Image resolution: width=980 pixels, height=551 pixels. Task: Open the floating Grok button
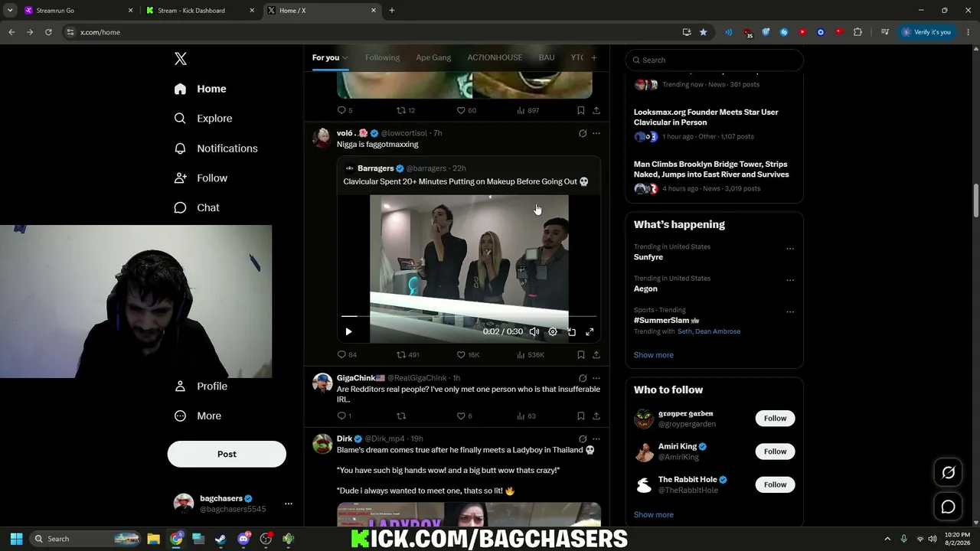(x=948, y=473)
